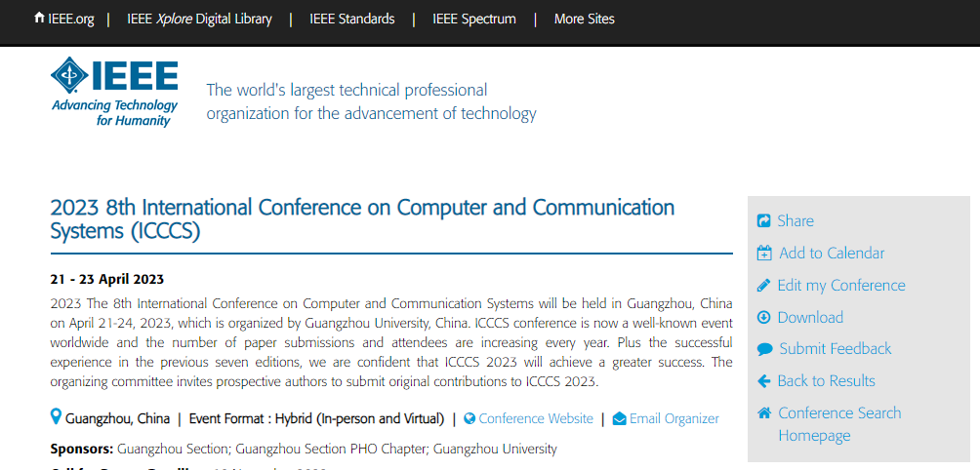
Task: Click the house icon for Conference Search Homepage
Action: [763, 412]
